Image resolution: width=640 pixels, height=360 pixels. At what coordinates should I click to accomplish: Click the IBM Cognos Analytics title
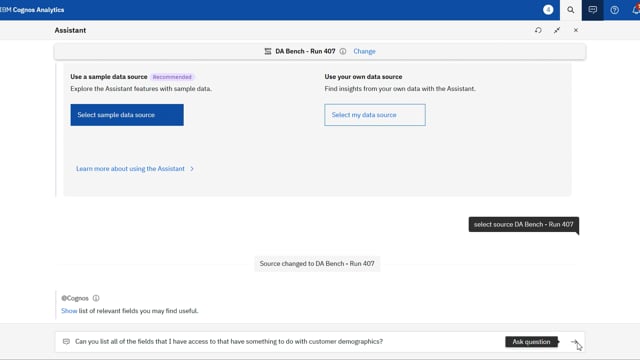(32, 10)
